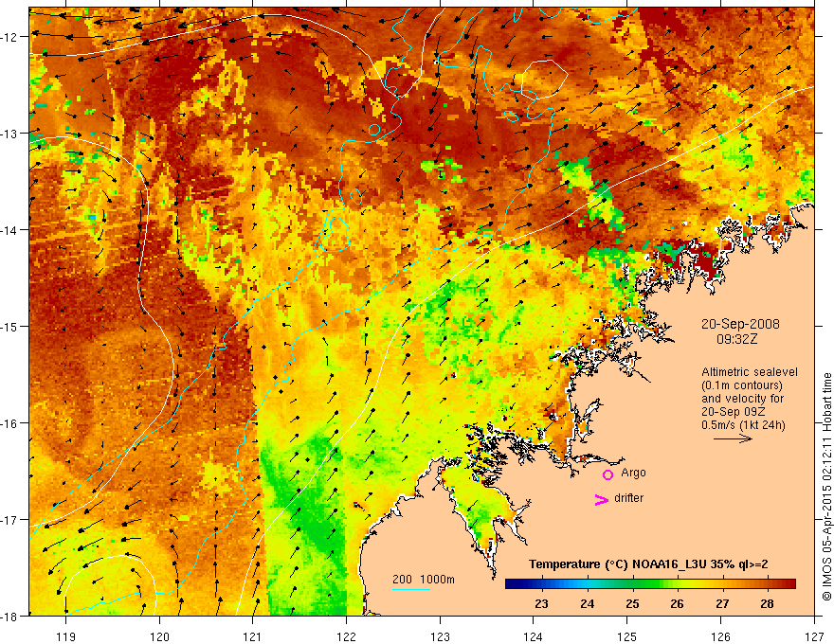Image resolution: width=834 pixels, height=644 pixels.
Task: Click the 'and velocity for' caption line
Action: [x=742, y=399]
